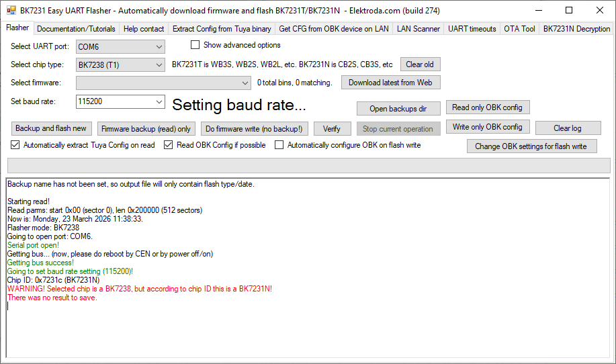Click 'Going to set baud rate setting' line
This screenshot has height=364, width=616.
point(71,271)
